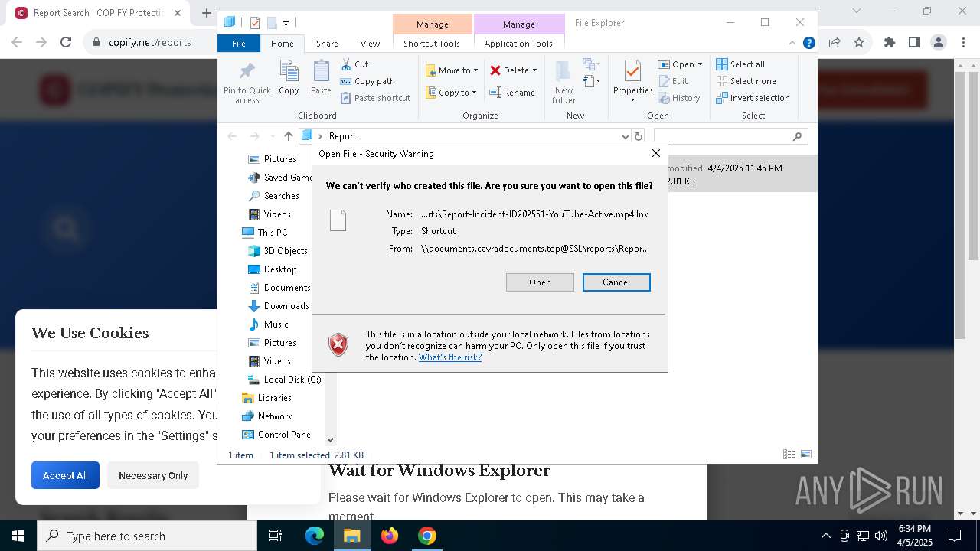
Task: Select Downloads in the navigation pane
Action: pyautogui.click(x=279, y=306)
